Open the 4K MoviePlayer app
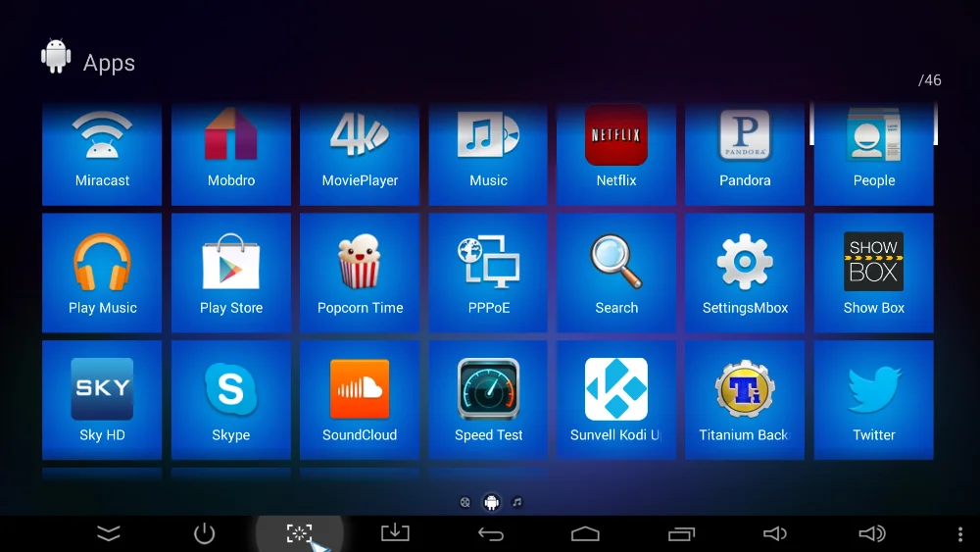The image size is (980, 552). (x=360, y=154)
